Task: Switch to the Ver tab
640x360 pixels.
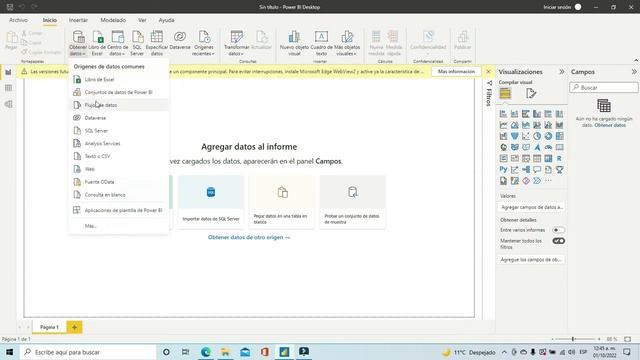Action: click(x=142, y=20)
